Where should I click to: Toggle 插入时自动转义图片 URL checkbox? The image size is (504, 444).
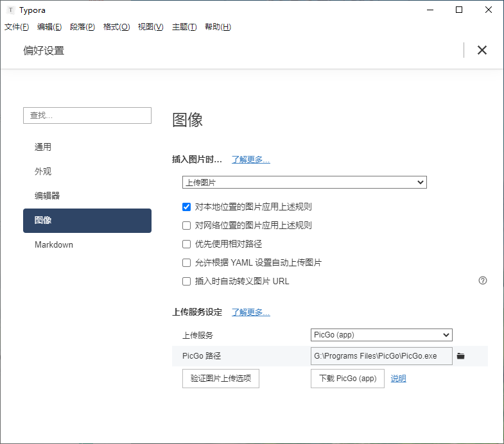click(186, 282)
